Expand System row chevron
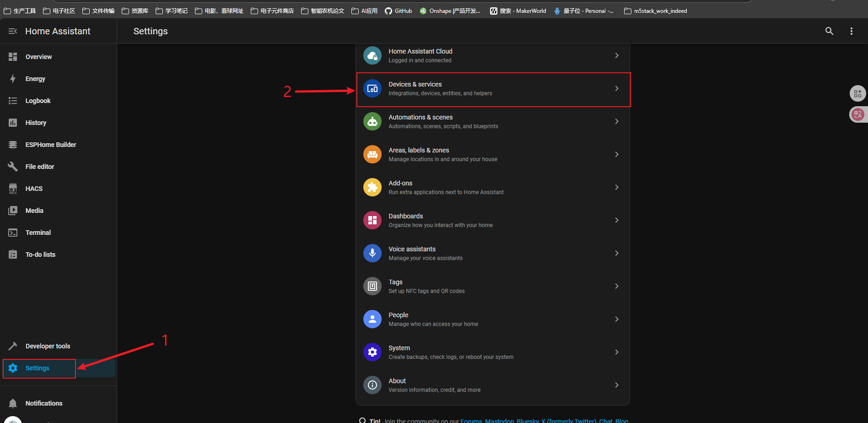 click(617, 352)
